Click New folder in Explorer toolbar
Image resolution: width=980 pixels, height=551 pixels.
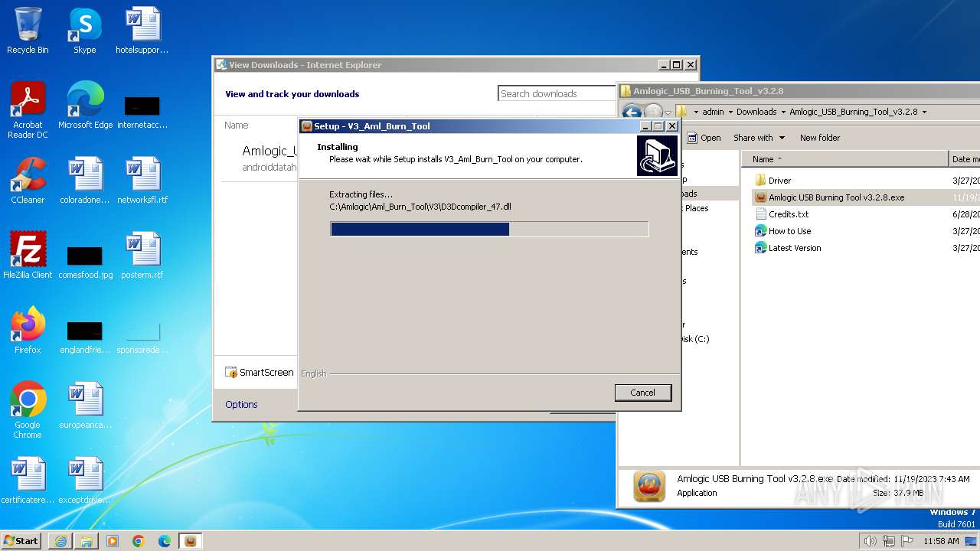(x=820, y=138)
